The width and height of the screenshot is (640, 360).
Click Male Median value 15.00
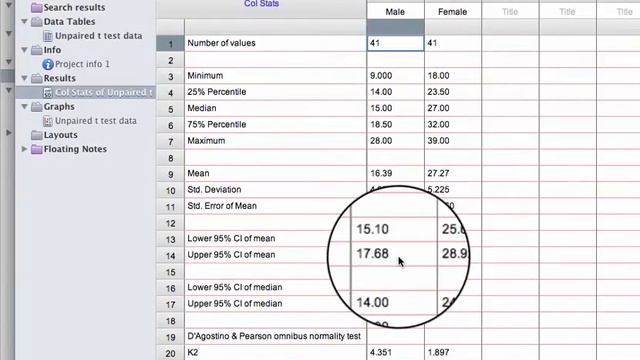381,108
